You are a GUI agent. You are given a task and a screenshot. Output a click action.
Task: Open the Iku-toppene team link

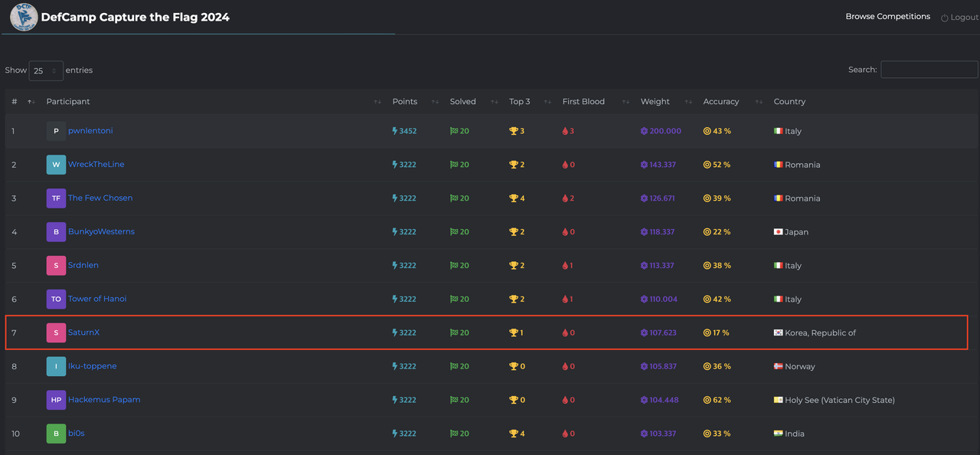click(93, 366)
